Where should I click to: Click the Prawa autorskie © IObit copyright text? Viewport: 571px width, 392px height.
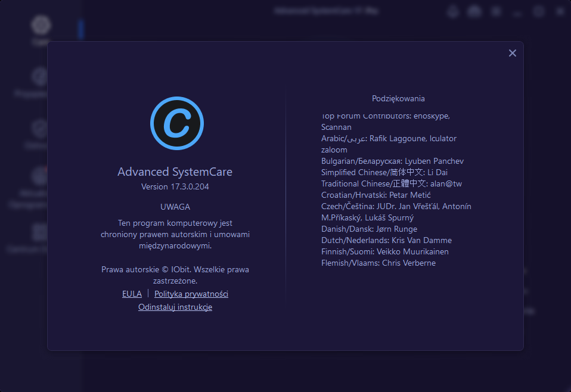pyautogui.click(x=175, y=275)
